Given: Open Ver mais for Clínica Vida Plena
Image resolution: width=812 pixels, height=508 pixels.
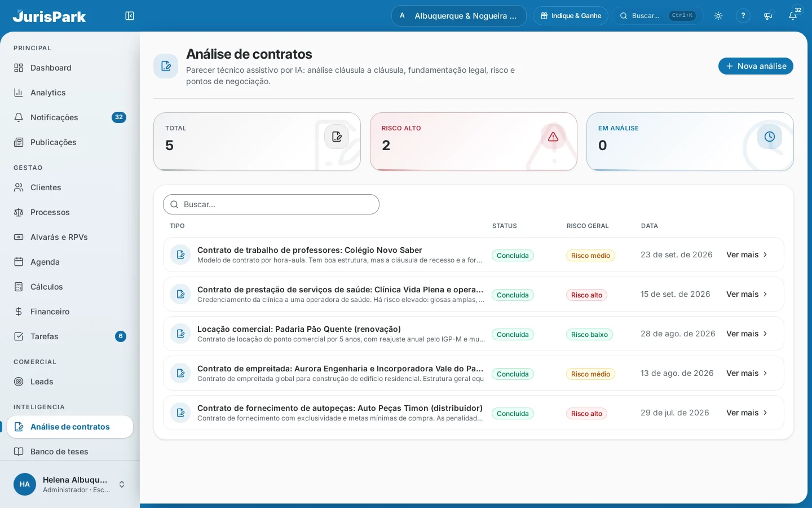Looking at the screenshot, I should [x=747, y=294].
